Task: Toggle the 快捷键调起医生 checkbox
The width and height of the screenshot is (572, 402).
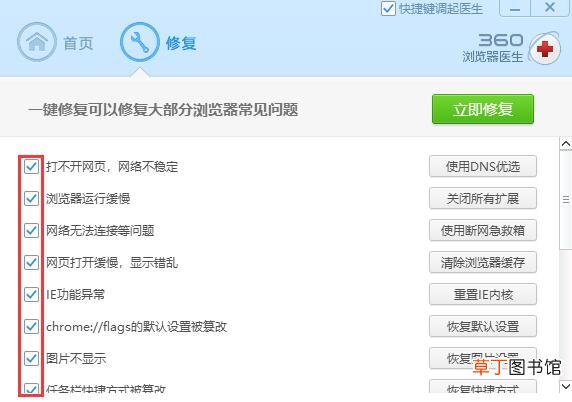Action: point(388,8)
